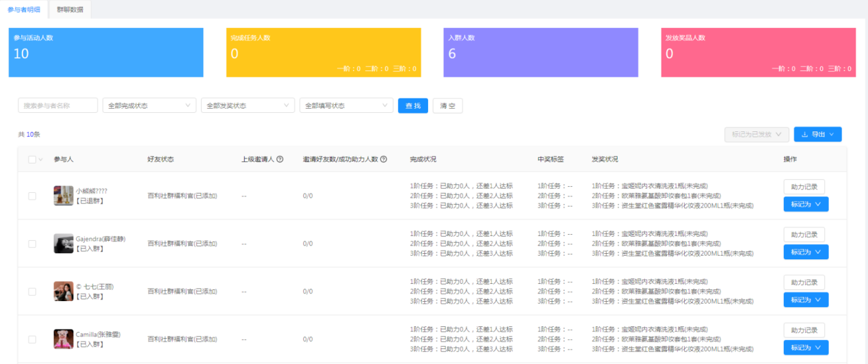Open 标记为 dropdown for 七七(王丽)
The height and width of the screenshot is (364, 868).
(806, 300)
